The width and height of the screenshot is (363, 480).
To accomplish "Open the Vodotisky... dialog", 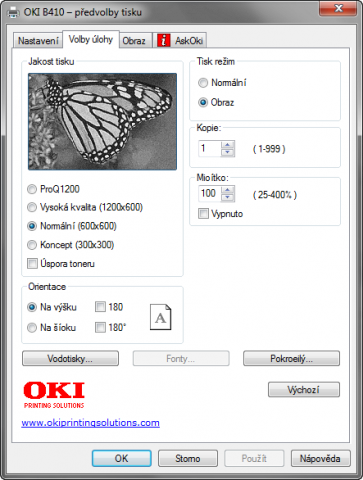I will (x=70, y=359).
